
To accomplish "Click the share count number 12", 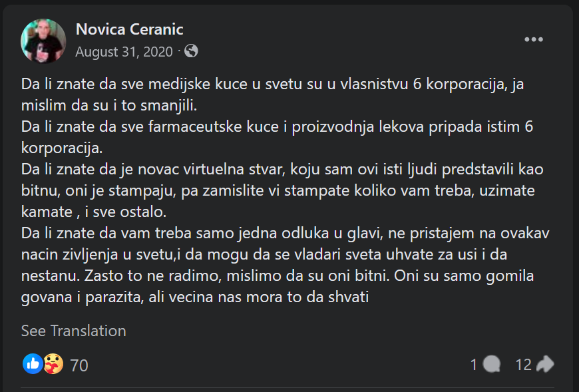I will (524, 365).
